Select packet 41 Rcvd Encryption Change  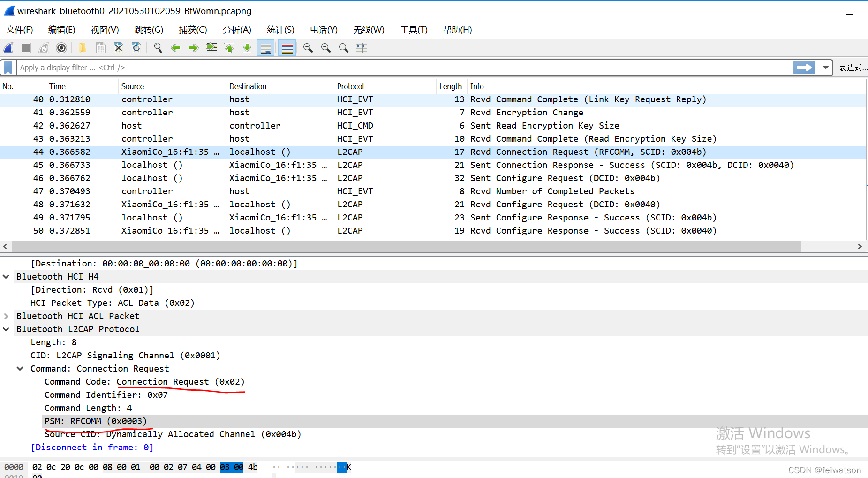click(433, 113)
